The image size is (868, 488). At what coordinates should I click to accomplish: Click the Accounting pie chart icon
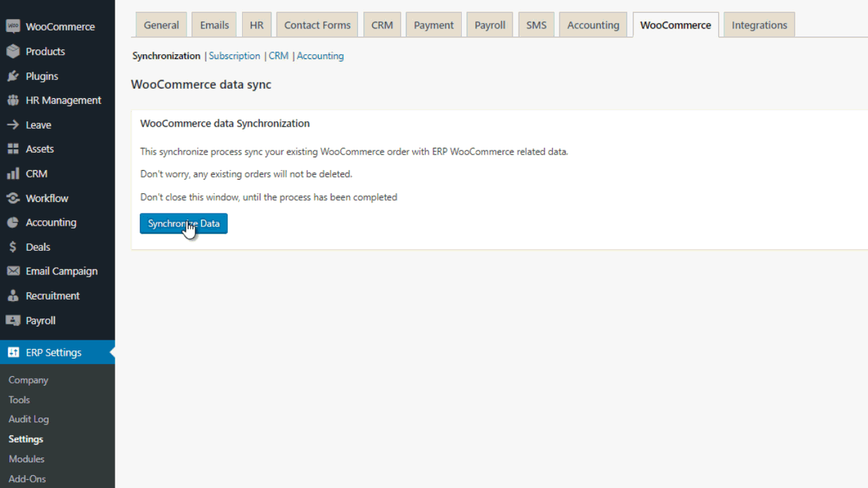point(13,222)
